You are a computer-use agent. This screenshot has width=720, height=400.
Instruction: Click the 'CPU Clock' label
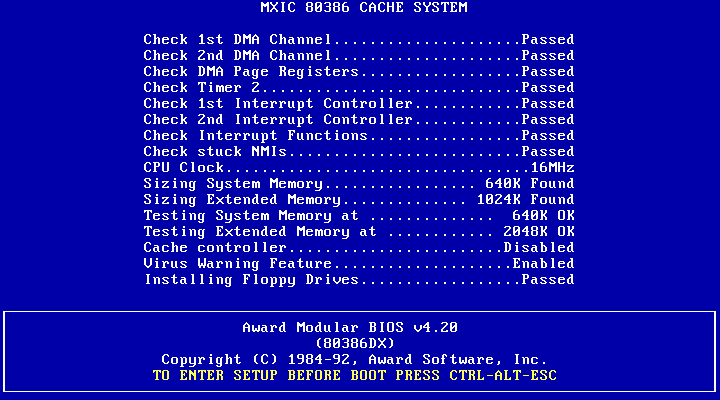pyautogui.click(x=184, y=168)
